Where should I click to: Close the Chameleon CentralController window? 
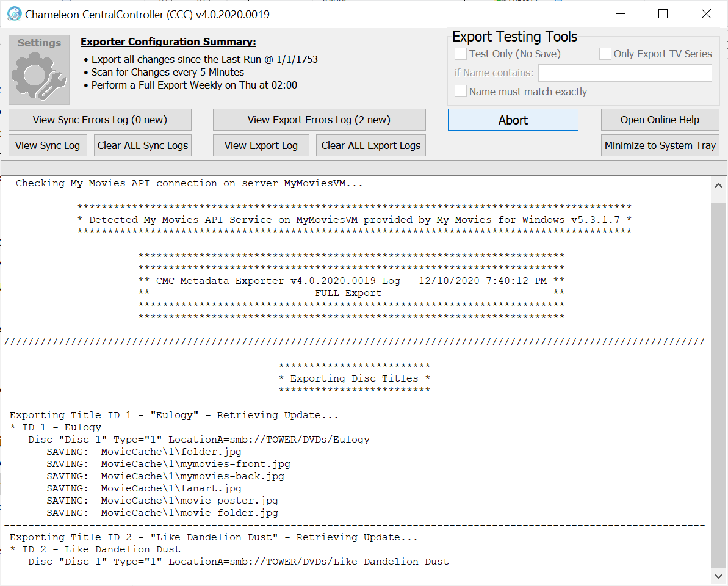706,14
